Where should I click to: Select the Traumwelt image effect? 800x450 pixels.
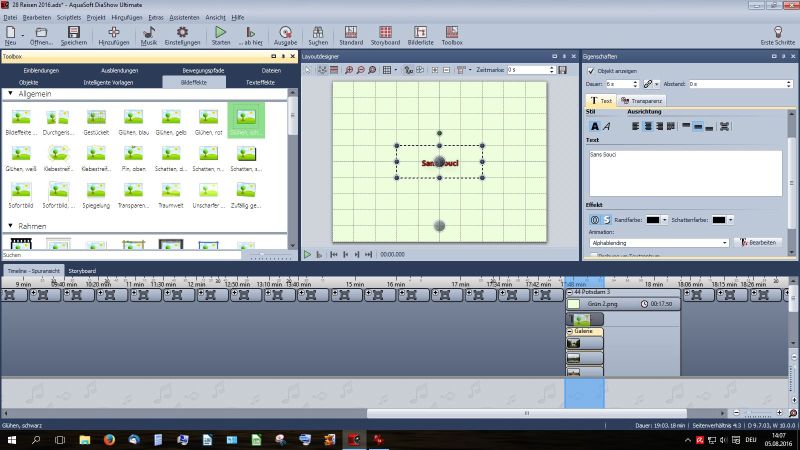173,189
